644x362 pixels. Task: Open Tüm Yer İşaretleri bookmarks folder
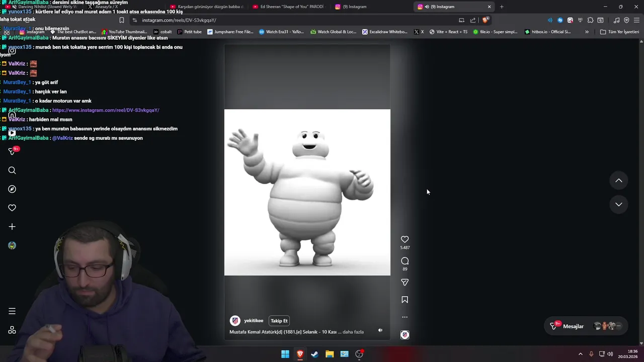(619, 32)
